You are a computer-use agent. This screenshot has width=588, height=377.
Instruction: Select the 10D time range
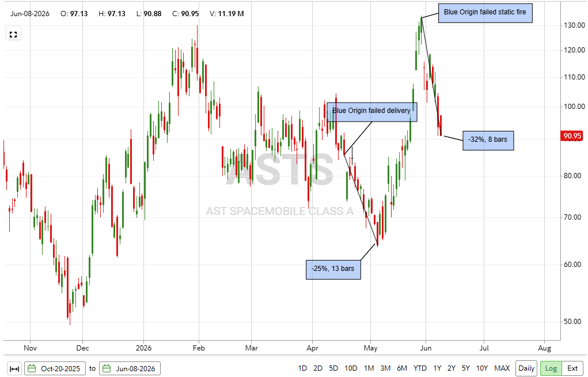coord(351,368)
